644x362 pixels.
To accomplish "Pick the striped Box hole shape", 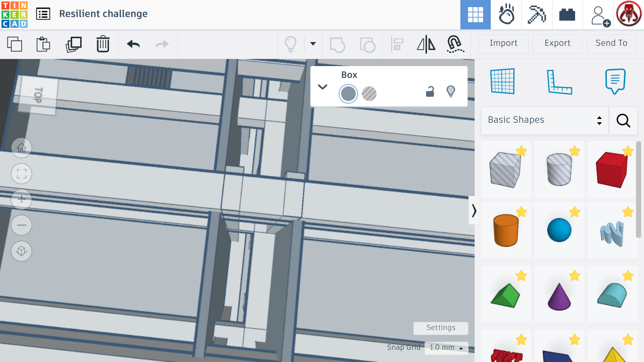I will click(x=506, y=169).
